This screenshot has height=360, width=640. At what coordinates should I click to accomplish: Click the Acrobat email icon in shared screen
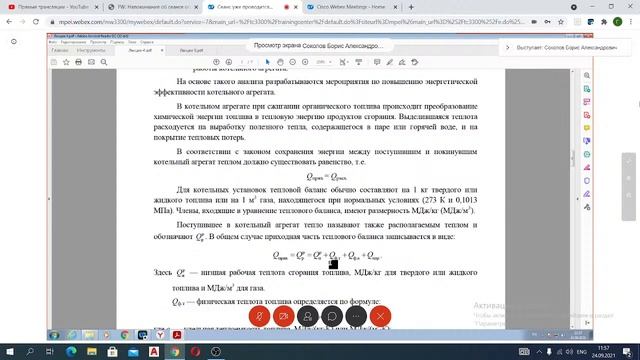91,62
